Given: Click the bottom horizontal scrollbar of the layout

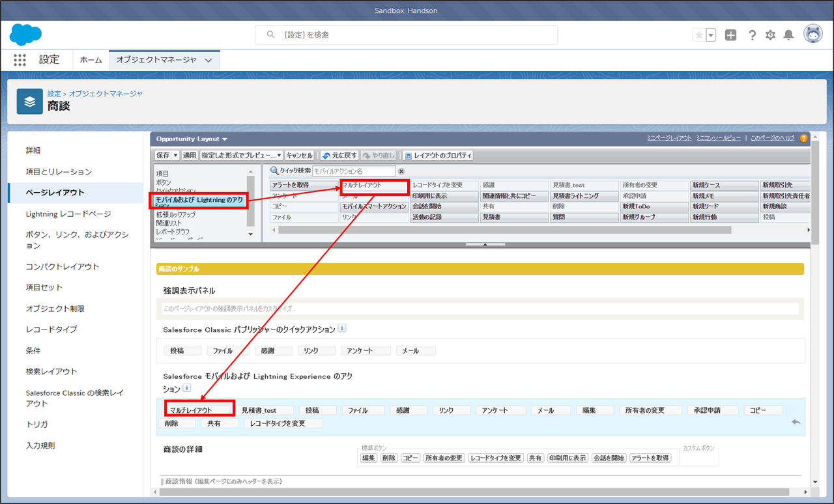Looking at the screenshot, I should click(475, 492).
